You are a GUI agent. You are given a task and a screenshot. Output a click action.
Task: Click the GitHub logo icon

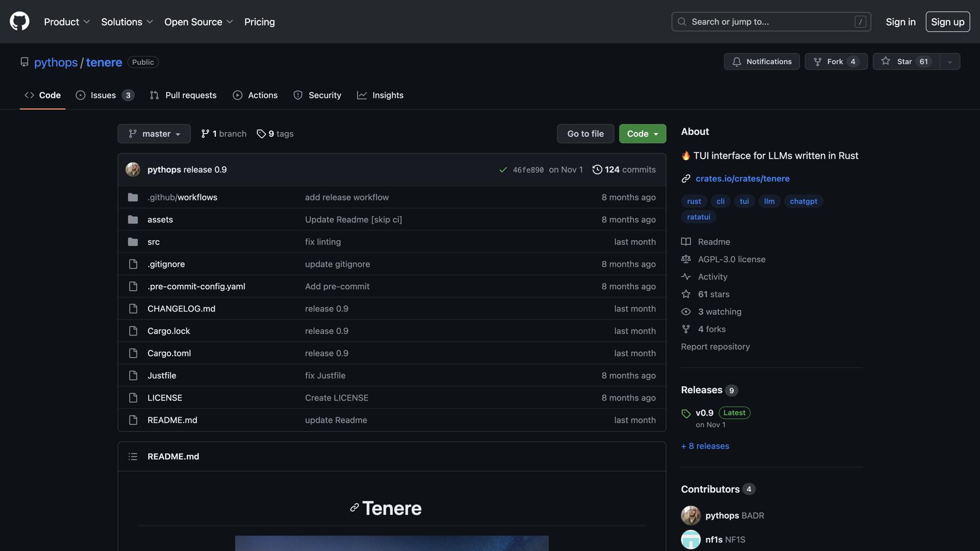coord(19,21)
